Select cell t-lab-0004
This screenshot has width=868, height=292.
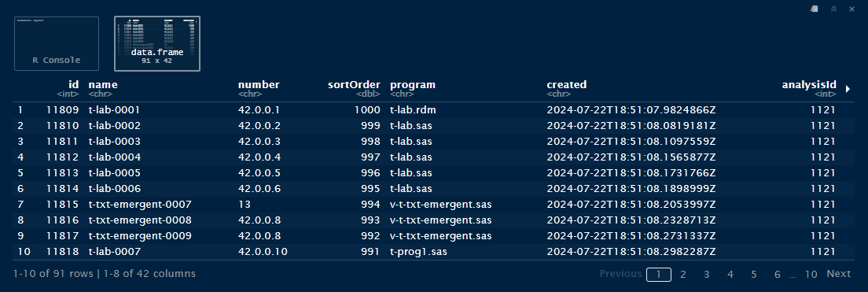pyautogui.click(x=115, y=157)
